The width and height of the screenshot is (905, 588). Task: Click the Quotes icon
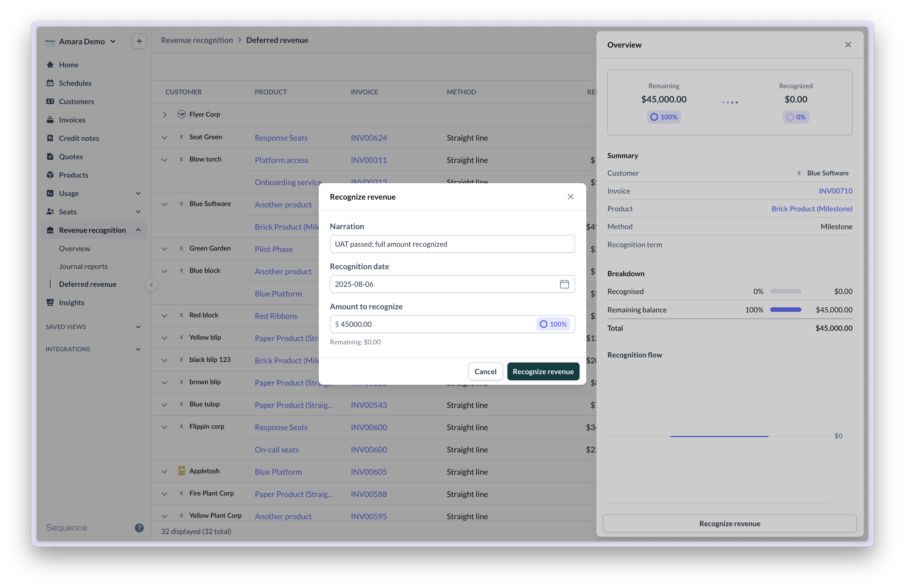tap(50, 156)
